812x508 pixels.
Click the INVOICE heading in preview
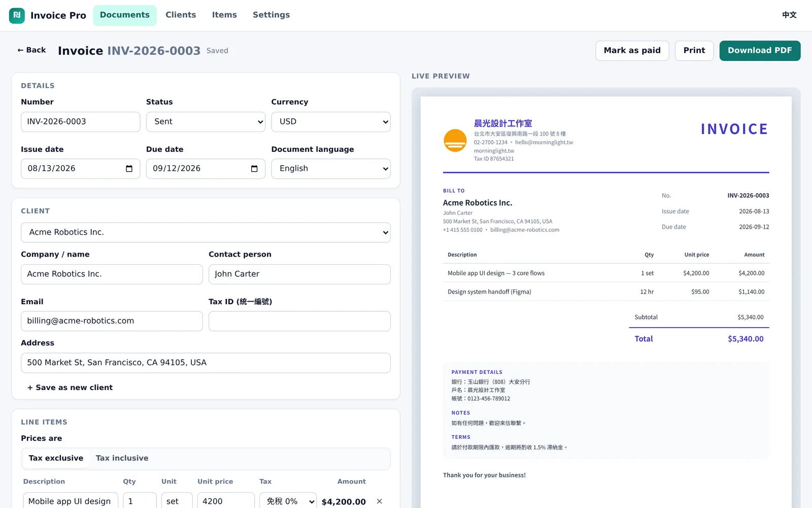[734, 129]
